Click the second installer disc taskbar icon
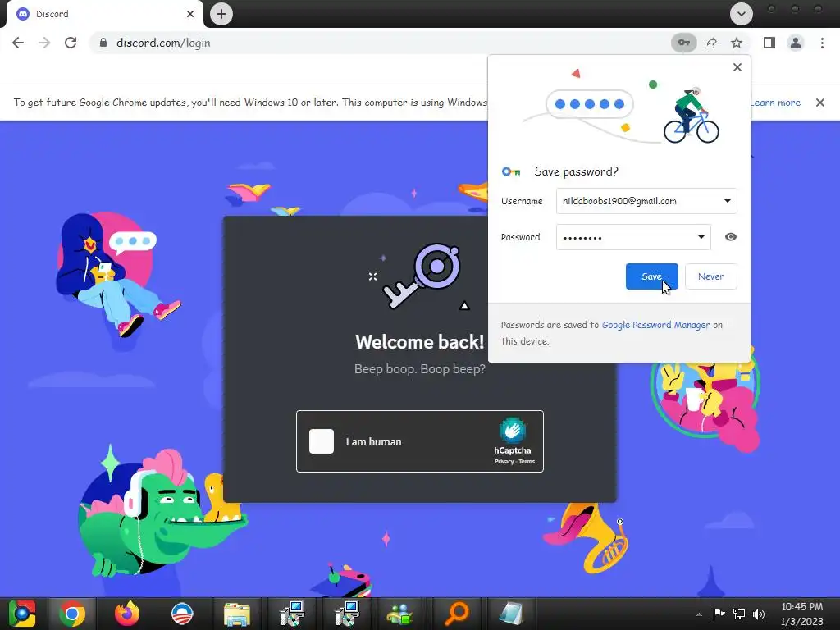This screenshot has height=630, width=840. tap(347, 614)
